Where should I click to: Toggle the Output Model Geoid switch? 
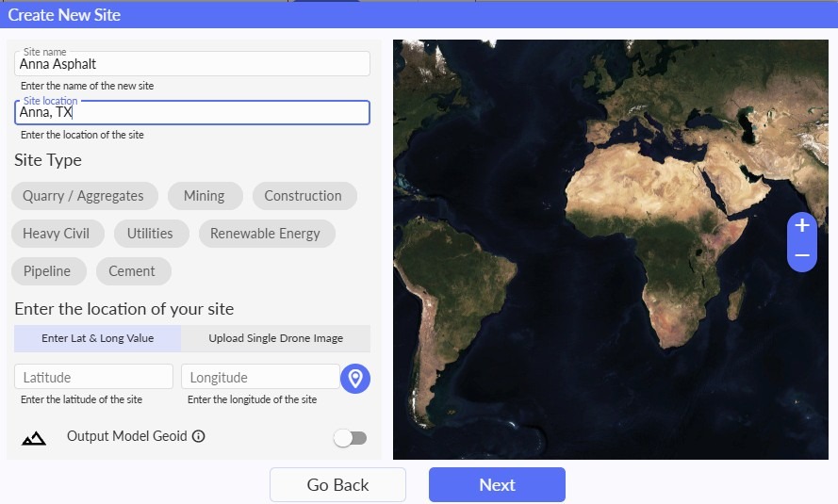[350, 438]
